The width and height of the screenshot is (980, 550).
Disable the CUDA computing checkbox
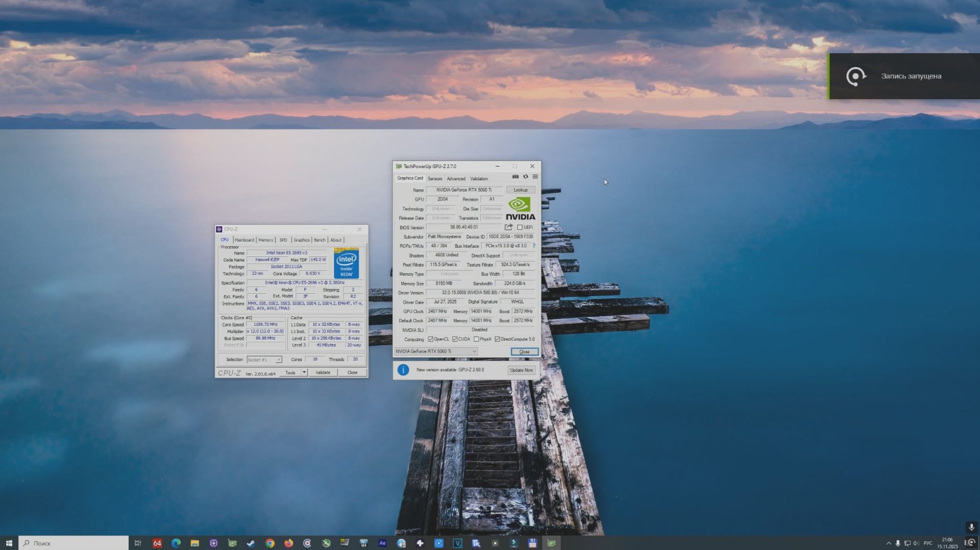pos(454,339)
